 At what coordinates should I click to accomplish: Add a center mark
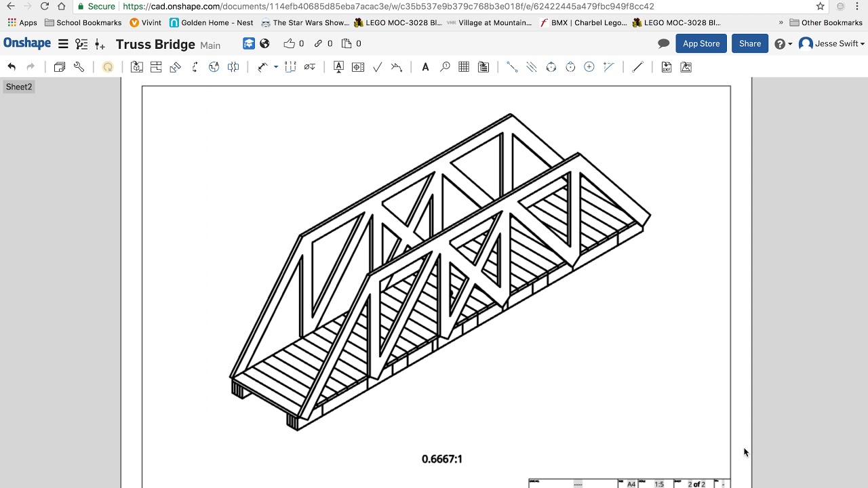589,66
